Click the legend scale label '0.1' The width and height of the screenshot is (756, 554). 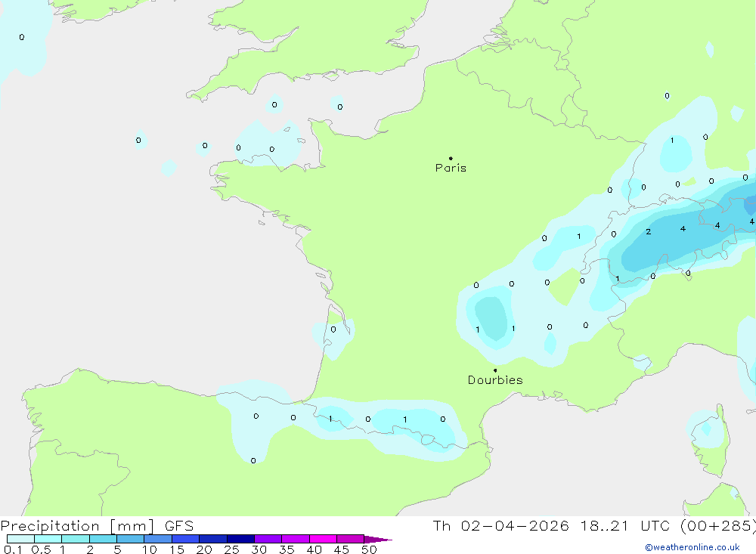[x=13, y=549]
